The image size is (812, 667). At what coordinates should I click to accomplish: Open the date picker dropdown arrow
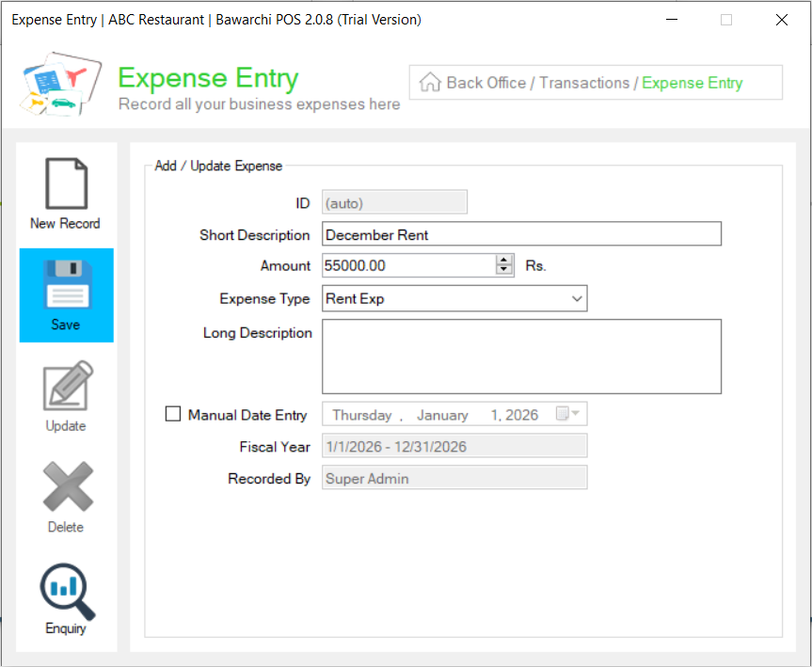(576, 413)
